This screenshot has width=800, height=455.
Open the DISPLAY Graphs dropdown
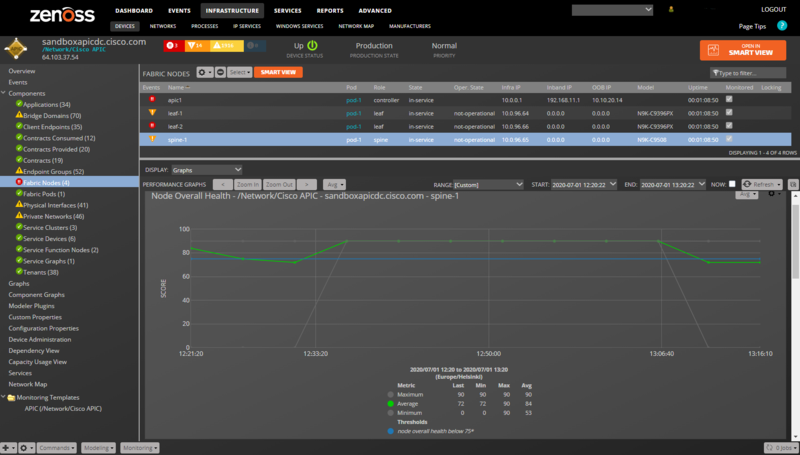pyautogui.click(x=207, y=170)
